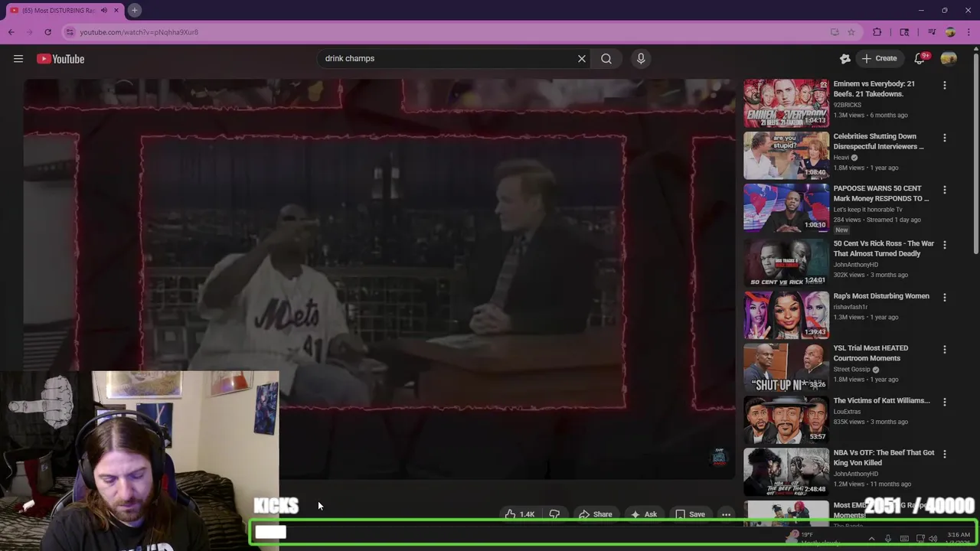The image size is (980, 551).
Task: Open YouTube notifications bell
Action: [920, 58]
